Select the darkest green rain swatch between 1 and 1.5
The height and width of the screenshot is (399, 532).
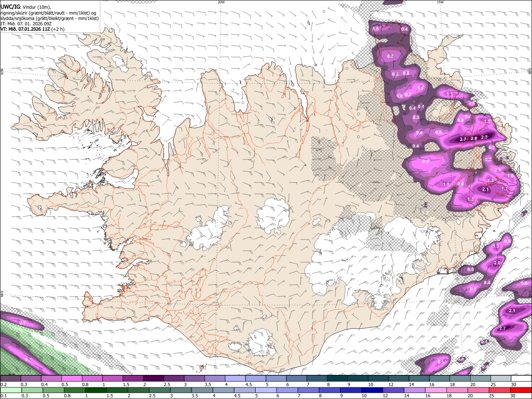[96, 390]
